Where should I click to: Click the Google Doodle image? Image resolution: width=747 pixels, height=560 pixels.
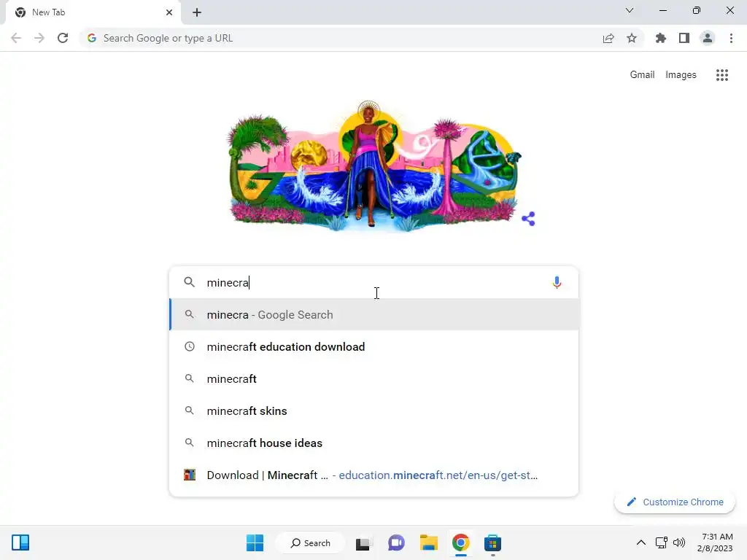[374, 166]
